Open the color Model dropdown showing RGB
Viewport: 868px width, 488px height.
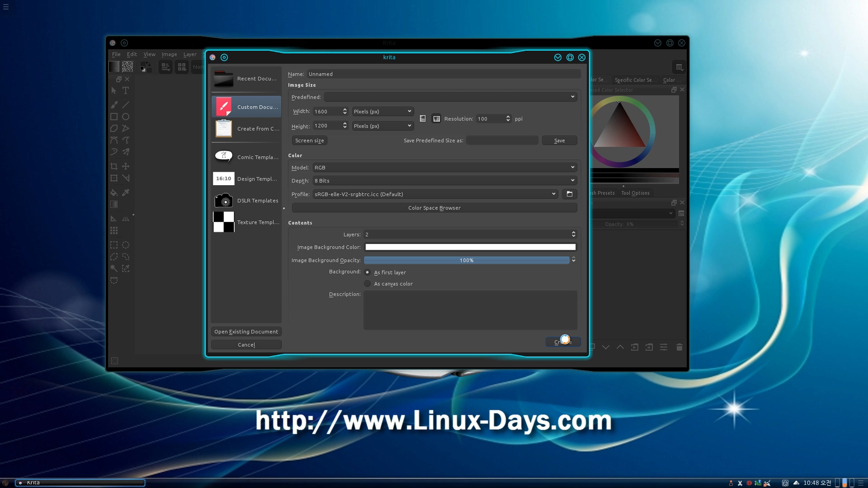[x=445, y=167]
